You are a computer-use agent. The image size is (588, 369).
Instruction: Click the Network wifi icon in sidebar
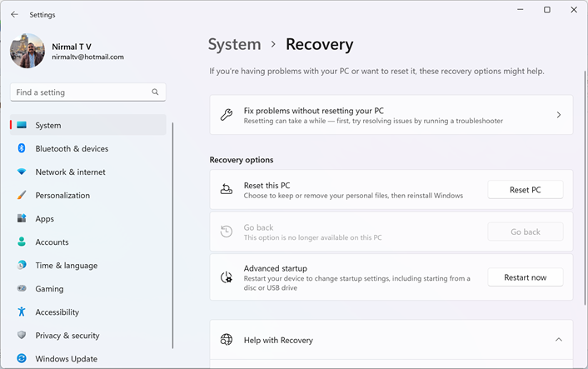[x=22, y=172]
